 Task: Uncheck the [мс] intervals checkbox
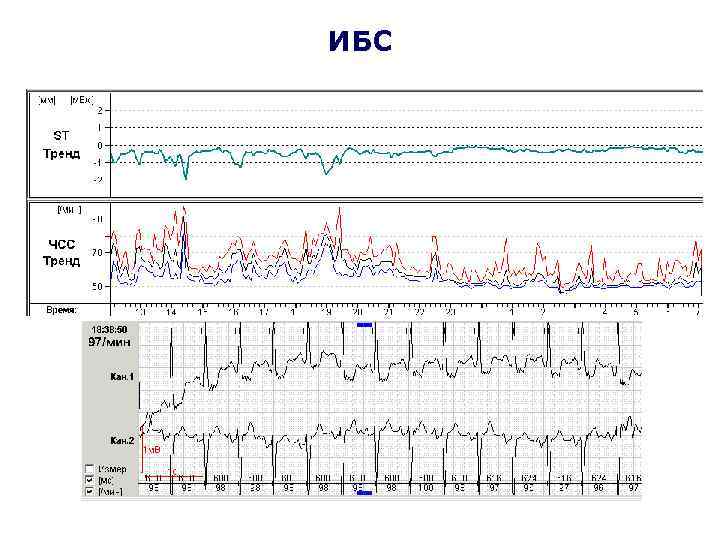click(90, 480)
